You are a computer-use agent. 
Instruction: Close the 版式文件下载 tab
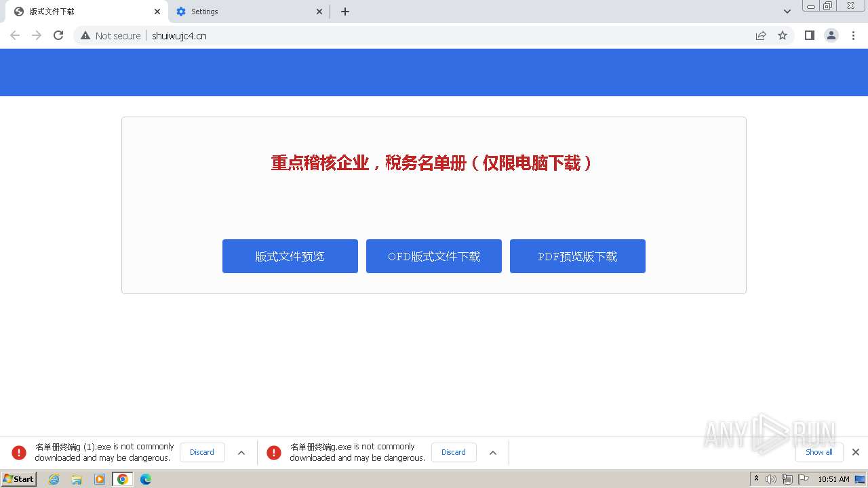point(157,12)
